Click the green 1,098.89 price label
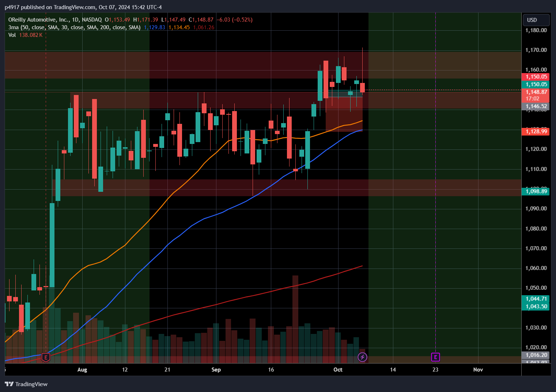The width and height of the screenshot is (556, 392). click(536, 191)
